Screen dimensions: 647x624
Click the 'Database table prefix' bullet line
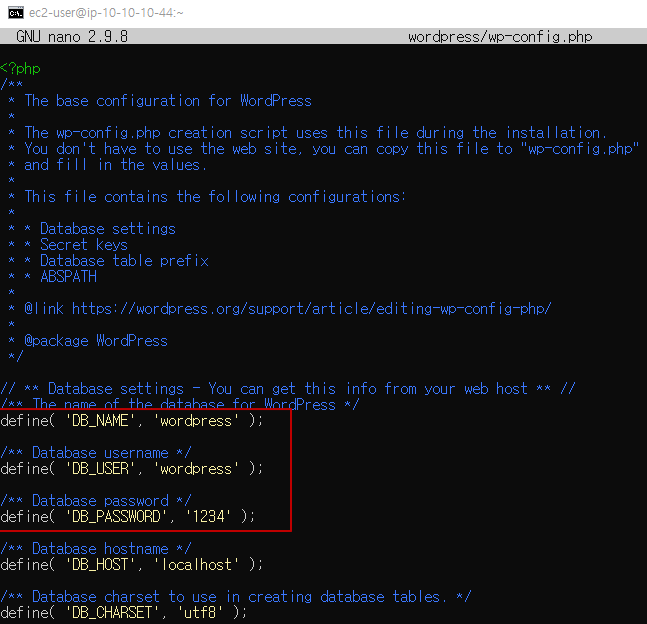[x=124, y=261]
